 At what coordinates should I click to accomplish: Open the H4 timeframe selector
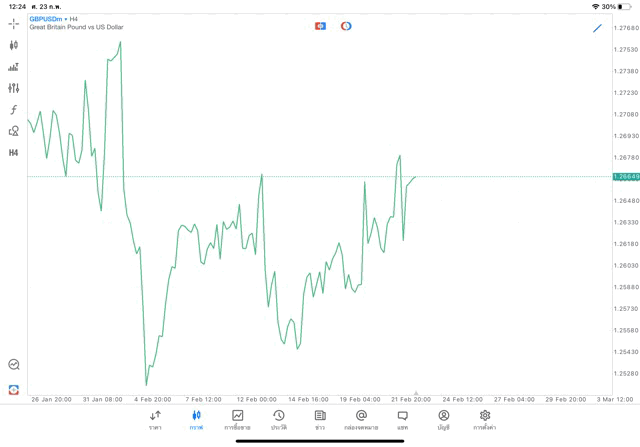pyautogui.click(x=13, y=153)
